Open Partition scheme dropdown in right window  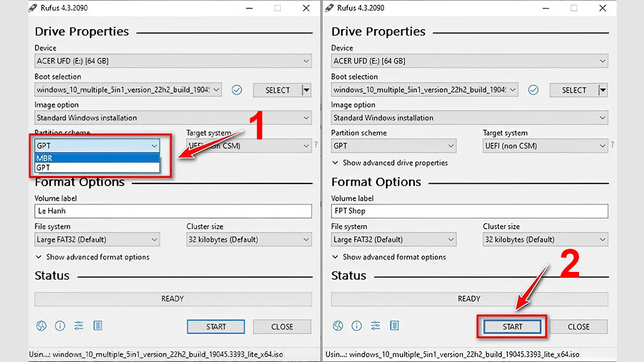click(x=393, y=146)
